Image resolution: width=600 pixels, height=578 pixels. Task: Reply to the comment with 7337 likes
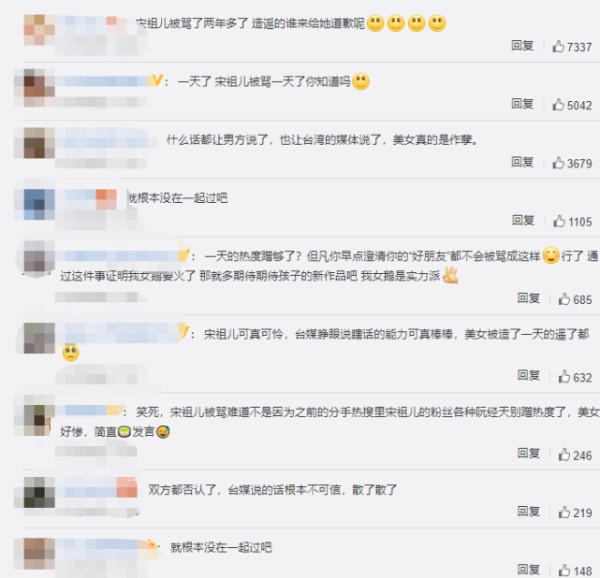tap(522, 46)
